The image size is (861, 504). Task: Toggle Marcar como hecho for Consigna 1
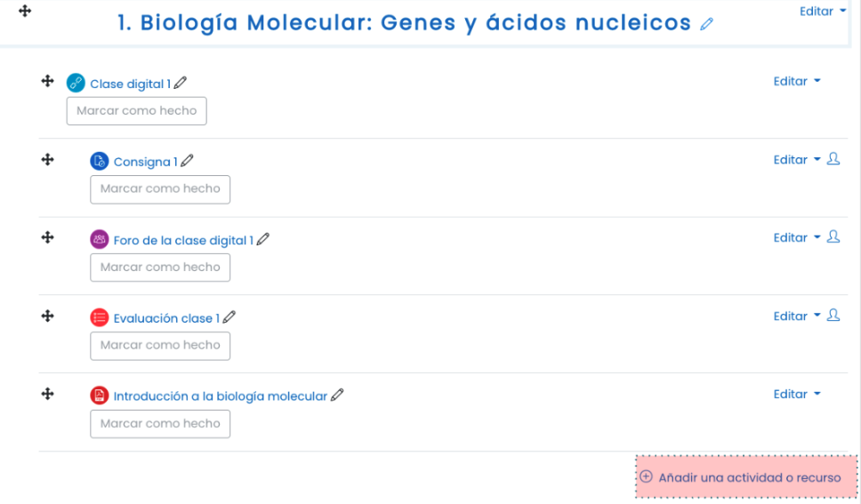(160, 189)
